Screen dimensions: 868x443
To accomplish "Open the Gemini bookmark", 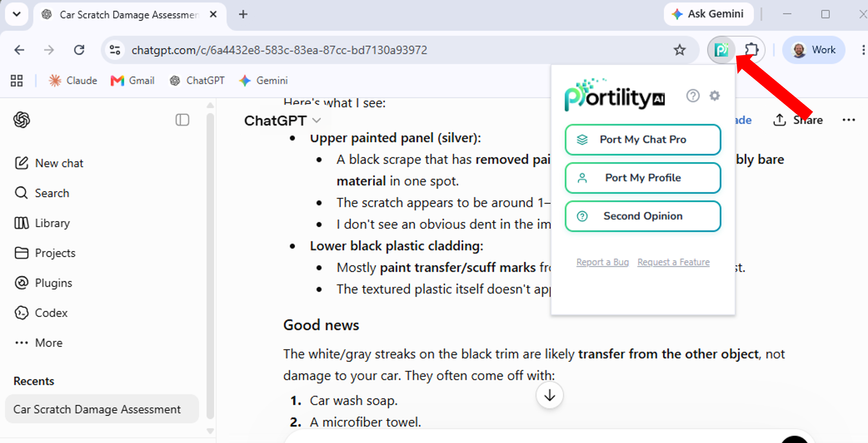I will (x=263, y=80).
